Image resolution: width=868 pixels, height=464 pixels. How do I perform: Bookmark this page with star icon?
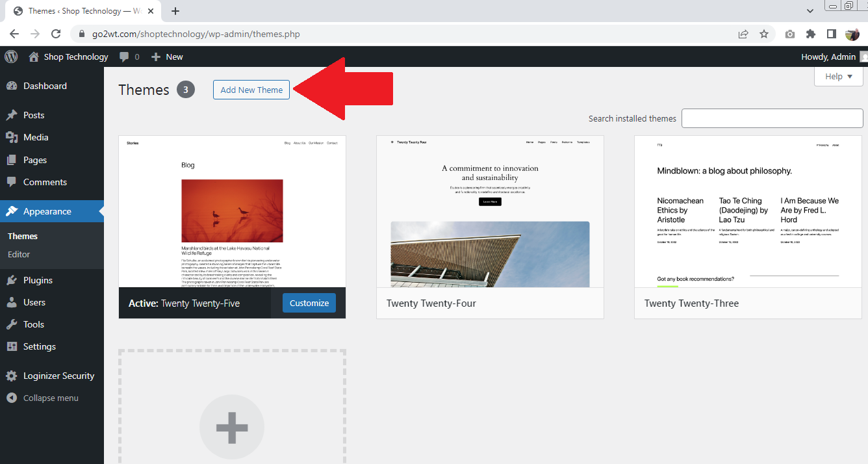pyautogui.click(x=764, y=34)
